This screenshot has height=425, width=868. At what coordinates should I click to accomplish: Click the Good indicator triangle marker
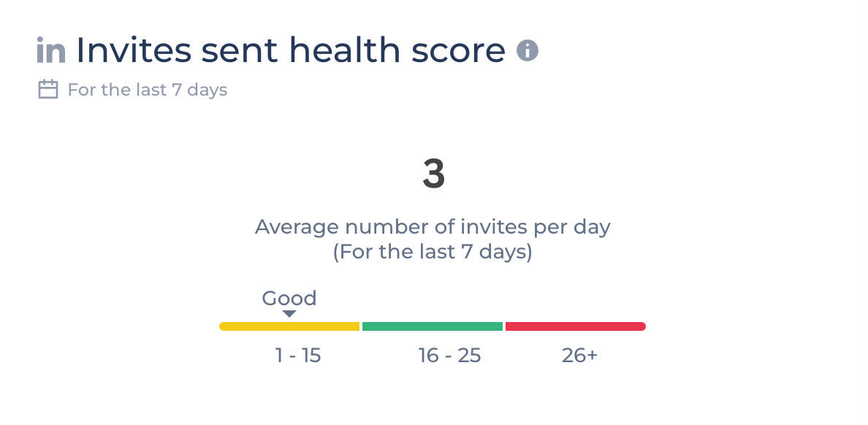point(289,314)
